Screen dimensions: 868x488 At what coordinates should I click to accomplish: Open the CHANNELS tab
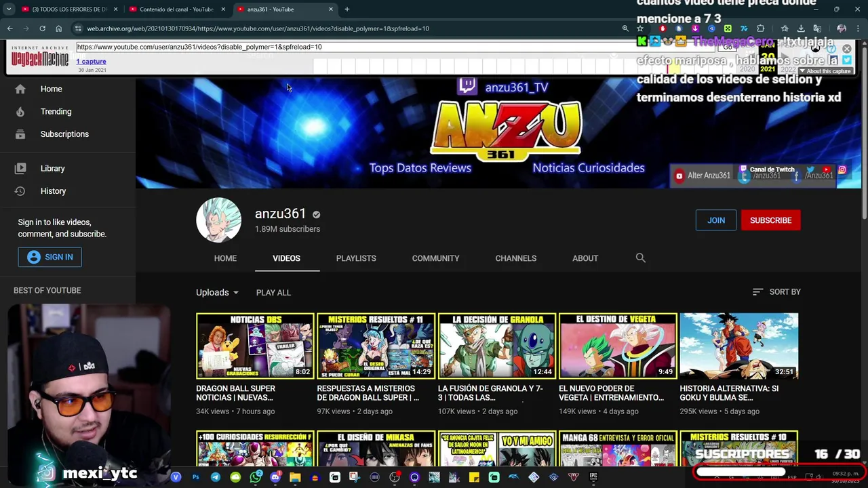516,258
